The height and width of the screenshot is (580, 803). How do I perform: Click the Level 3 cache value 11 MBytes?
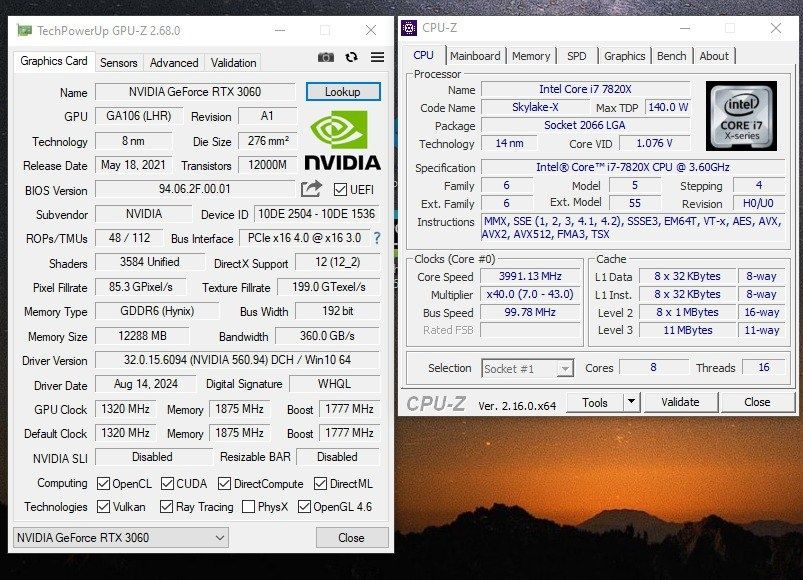coord(688,330)
